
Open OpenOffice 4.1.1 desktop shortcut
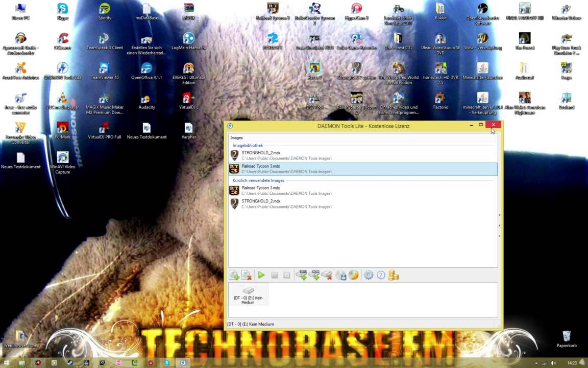pos(146,71)
